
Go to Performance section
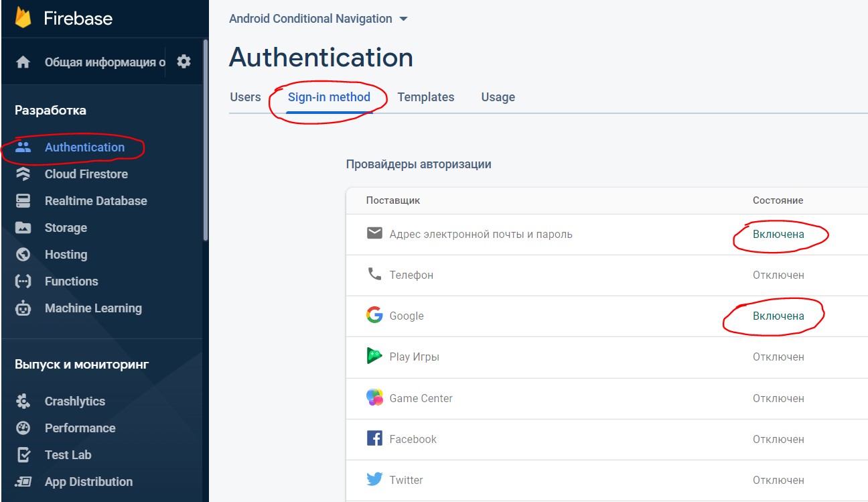click(80, 428)
